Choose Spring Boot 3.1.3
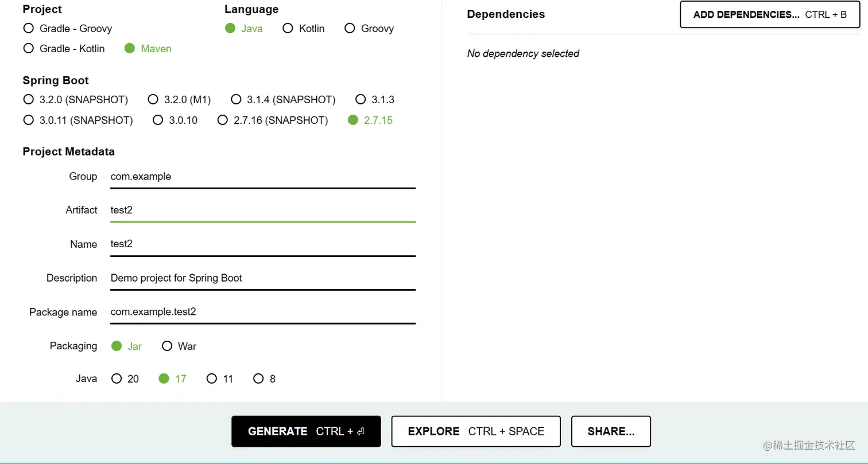The width and height of the screenshot is (868, 464). (375, 99)
